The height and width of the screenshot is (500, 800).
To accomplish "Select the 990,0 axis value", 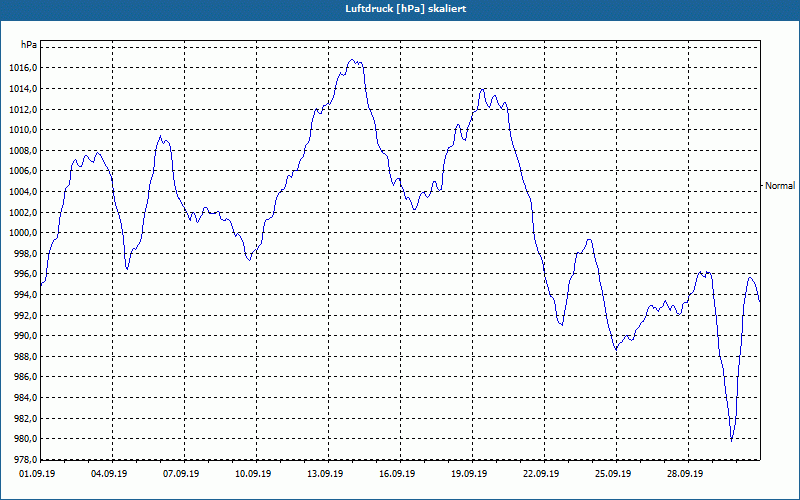I will tap(28, 336).
